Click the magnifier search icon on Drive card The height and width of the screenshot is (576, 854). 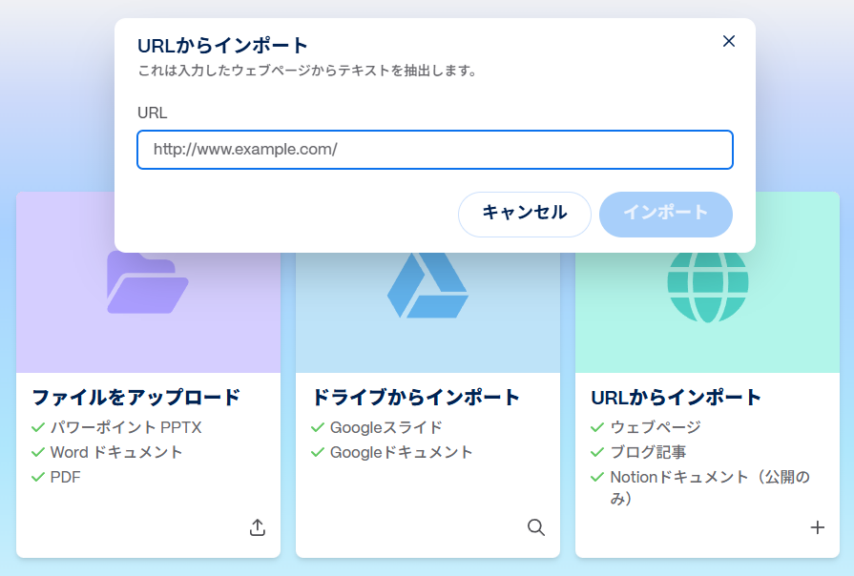tap(536, 527)
